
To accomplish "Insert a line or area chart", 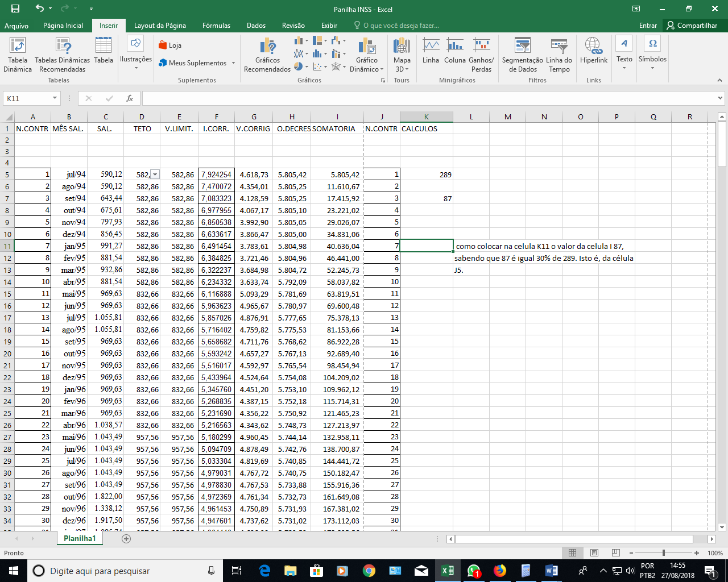I will point(301,54).
